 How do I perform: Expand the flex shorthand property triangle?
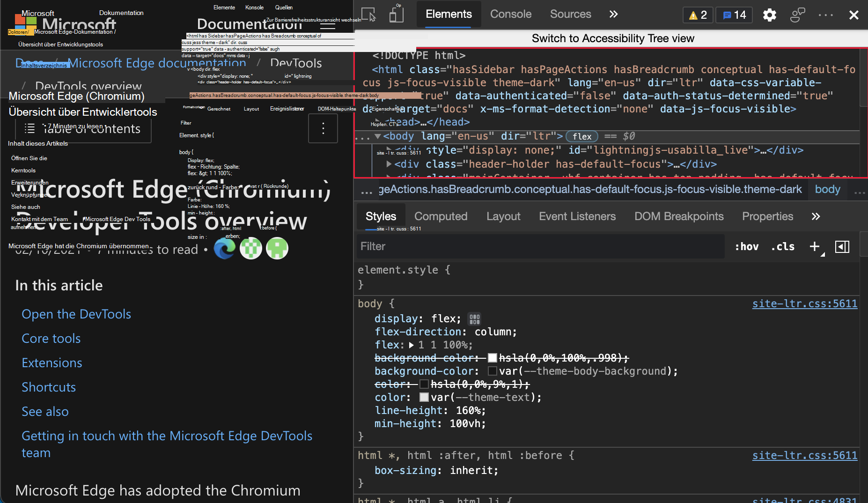pos(411,345)
